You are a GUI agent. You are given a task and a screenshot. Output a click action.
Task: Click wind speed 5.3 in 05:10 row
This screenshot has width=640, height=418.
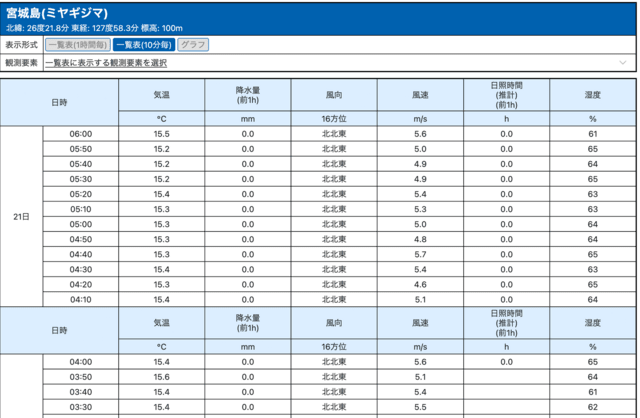[420, 209]
